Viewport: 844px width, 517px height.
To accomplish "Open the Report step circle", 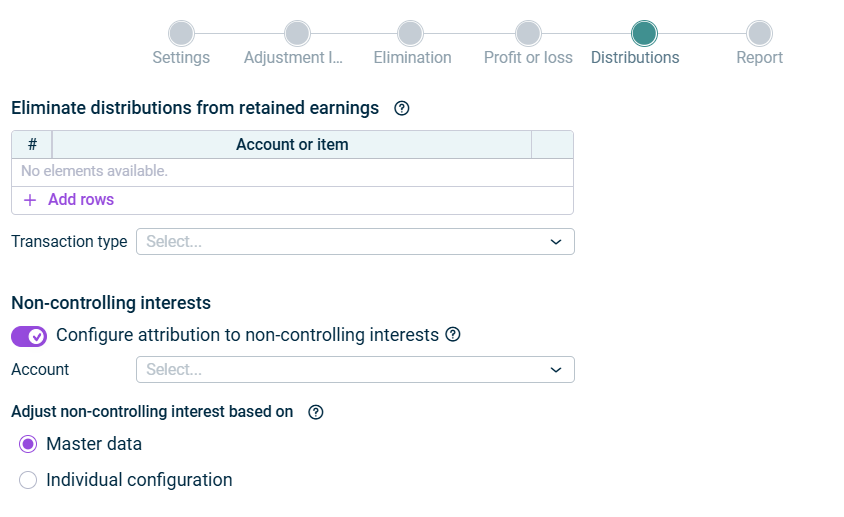I will (x=759, y=33).
